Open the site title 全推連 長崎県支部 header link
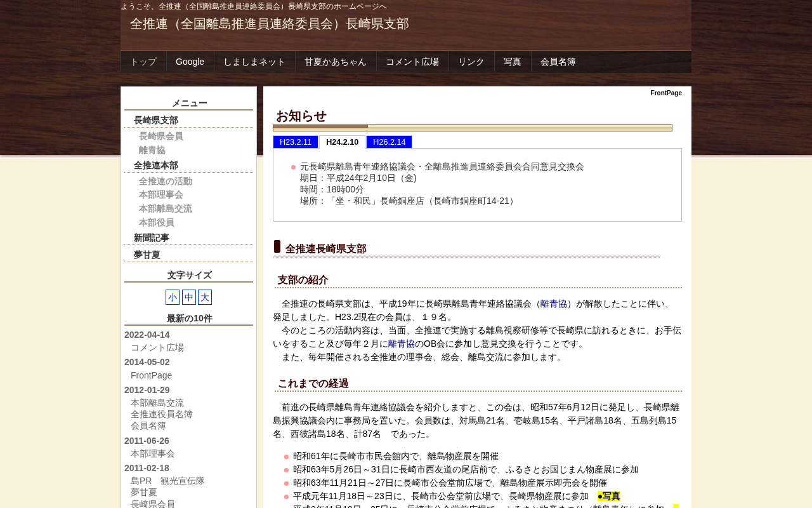The image size is (812, 508). pos(270,23)
